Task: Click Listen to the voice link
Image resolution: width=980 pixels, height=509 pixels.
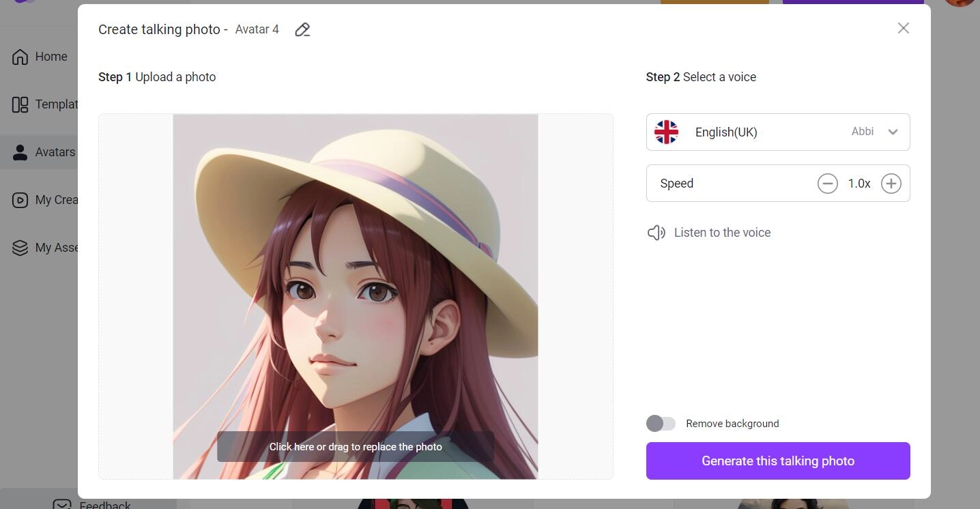Action: pos(722,233)
